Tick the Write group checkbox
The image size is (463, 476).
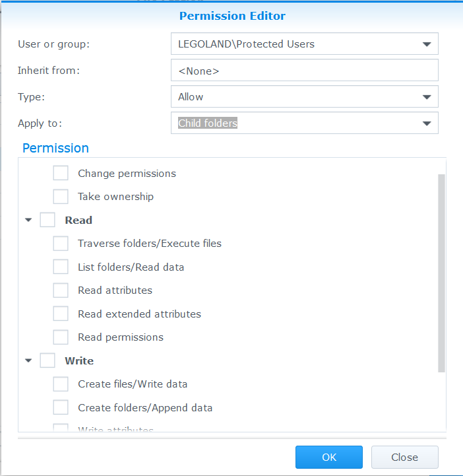pos(47,360)
